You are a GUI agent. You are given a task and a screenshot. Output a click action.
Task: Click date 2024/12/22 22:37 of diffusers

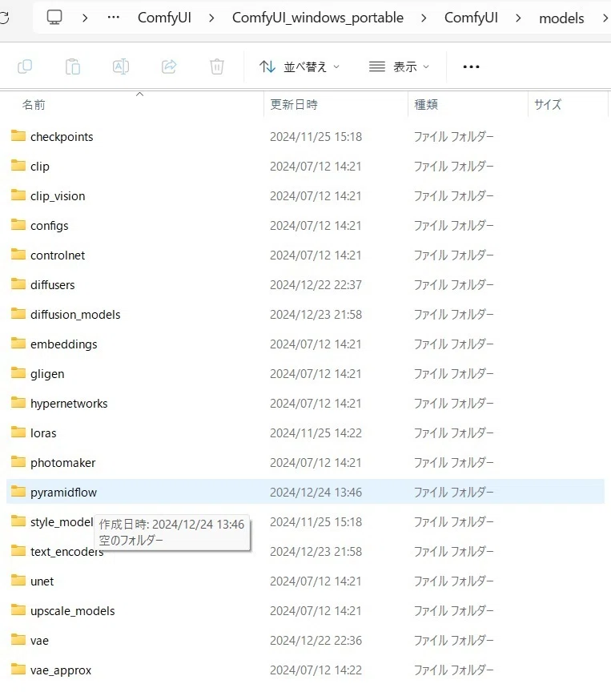coord(316,285)
